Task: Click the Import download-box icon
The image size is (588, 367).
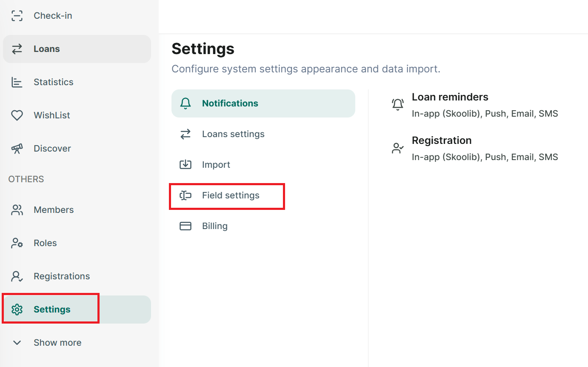Action: 186,165
